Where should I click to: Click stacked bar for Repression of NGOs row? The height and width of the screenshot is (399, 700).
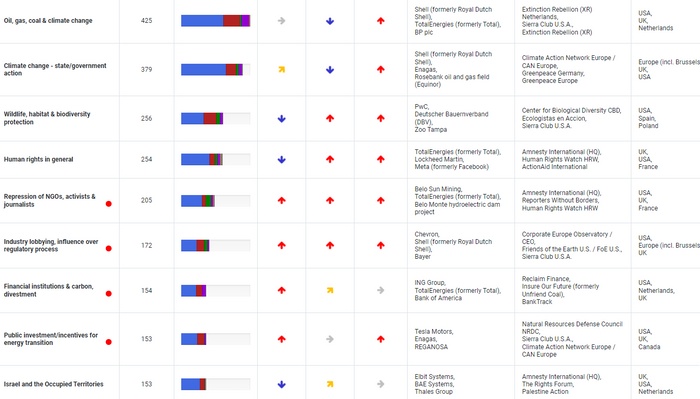(x=216, y=201)
